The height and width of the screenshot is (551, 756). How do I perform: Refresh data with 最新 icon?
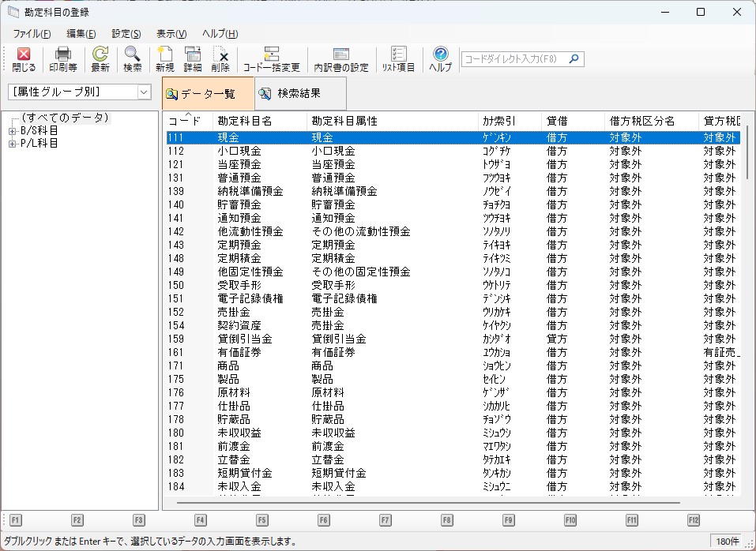pyautogui.click(x=100, y=59)
